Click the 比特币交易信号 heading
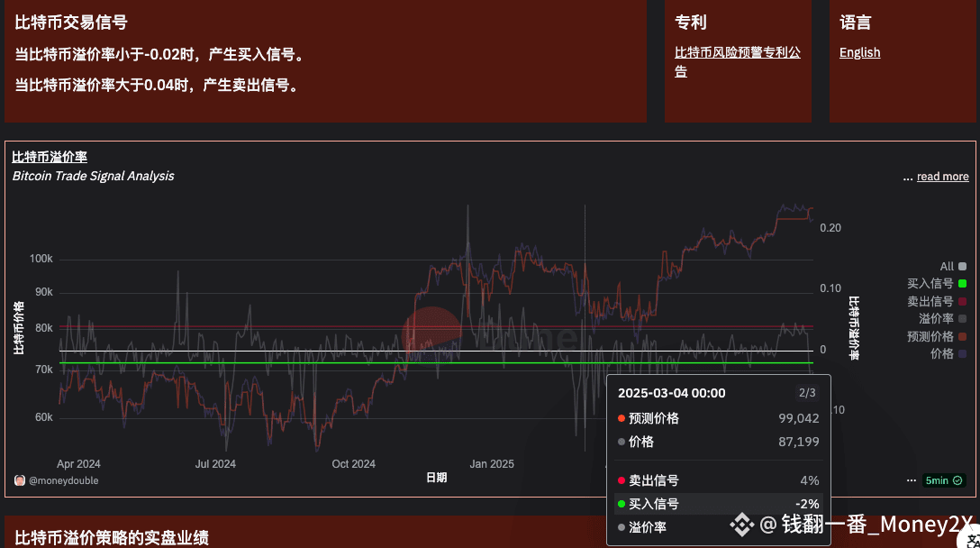 coord(71,23)
